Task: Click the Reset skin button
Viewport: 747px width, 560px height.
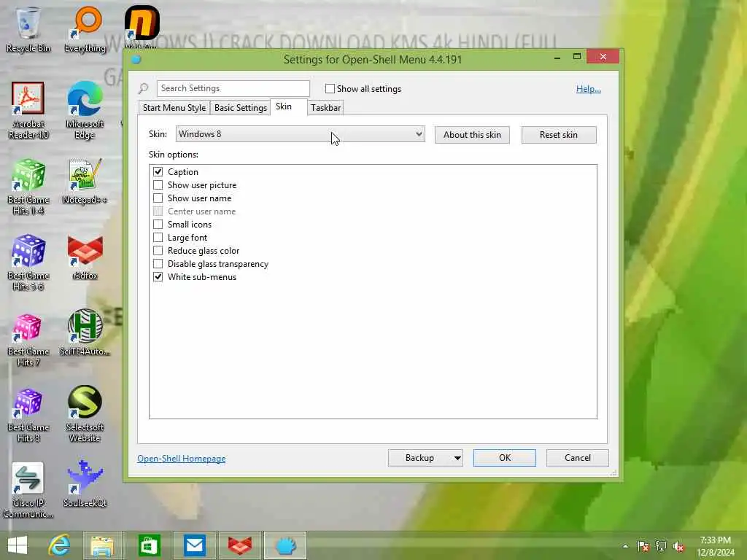Action: [x=559, y=135]
